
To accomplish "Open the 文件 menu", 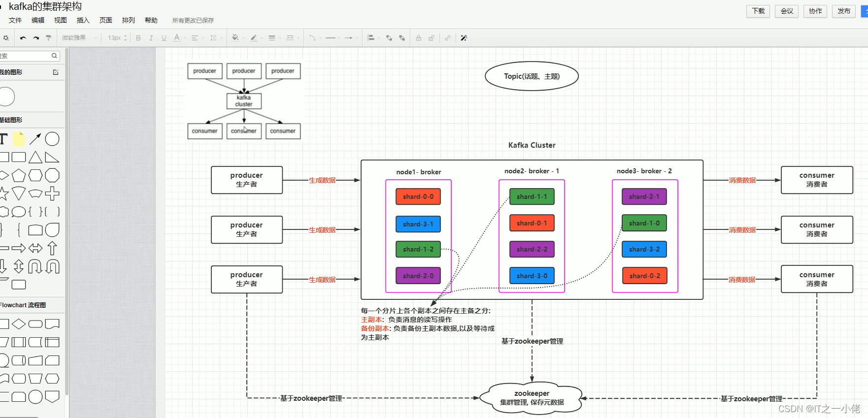I will (15, 20).
